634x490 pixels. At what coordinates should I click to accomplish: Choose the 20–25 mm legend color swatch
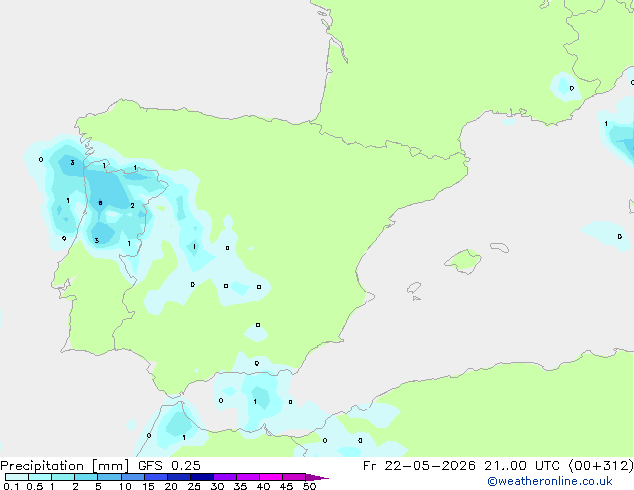coord(178,477)
